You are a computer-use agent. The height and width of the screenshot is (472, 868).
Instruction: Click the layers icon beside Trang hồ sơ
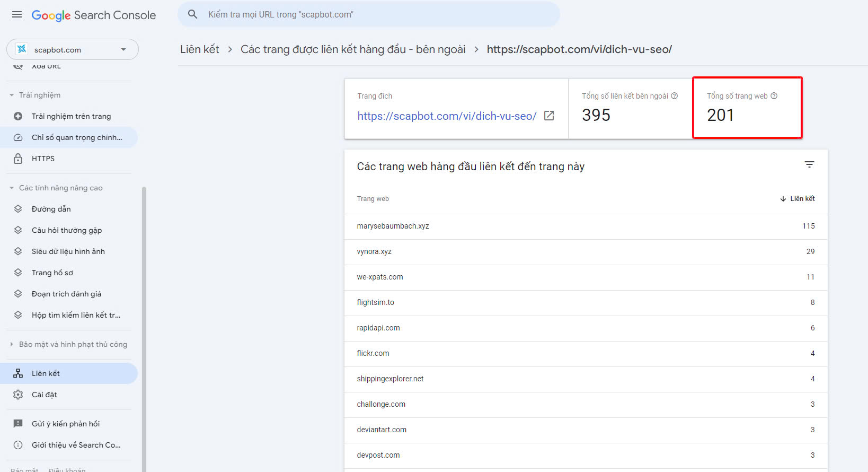(18, 273)
